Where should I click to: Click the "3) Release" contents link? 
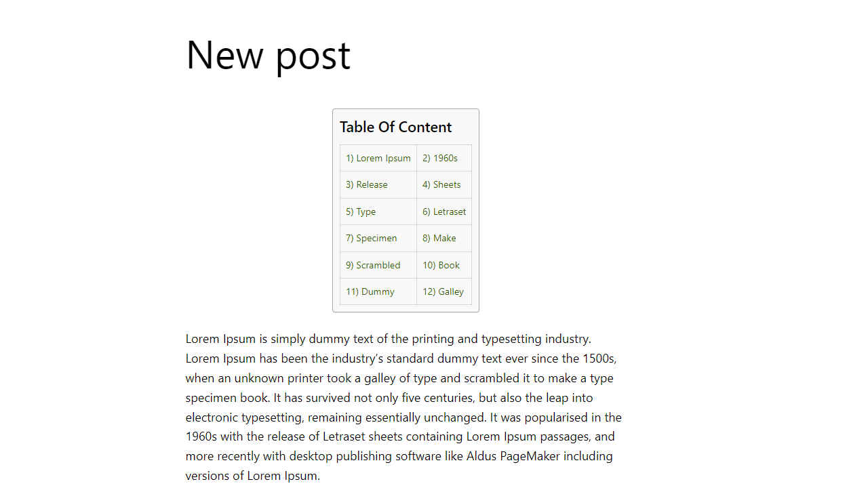pos(366,184)
